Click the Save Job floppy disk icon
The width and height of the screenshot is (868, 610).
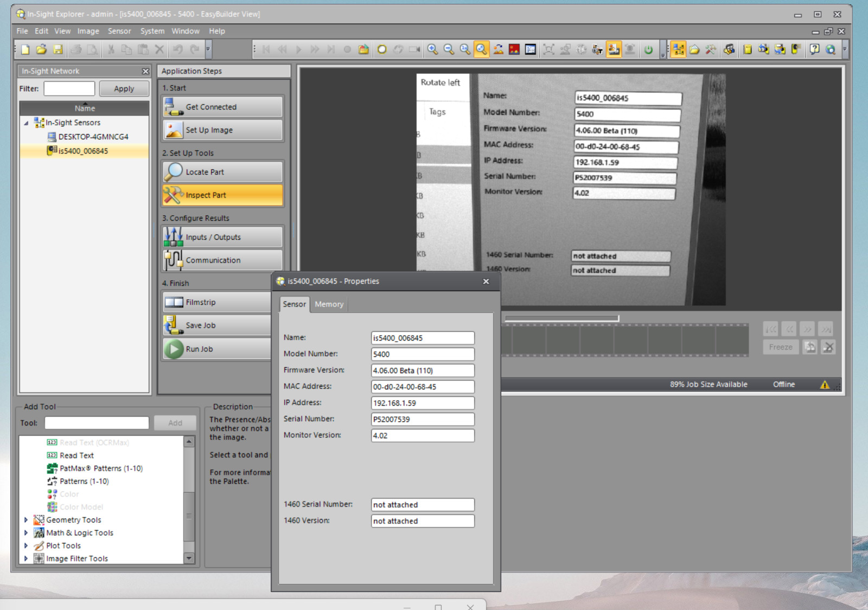click(58, 50)
